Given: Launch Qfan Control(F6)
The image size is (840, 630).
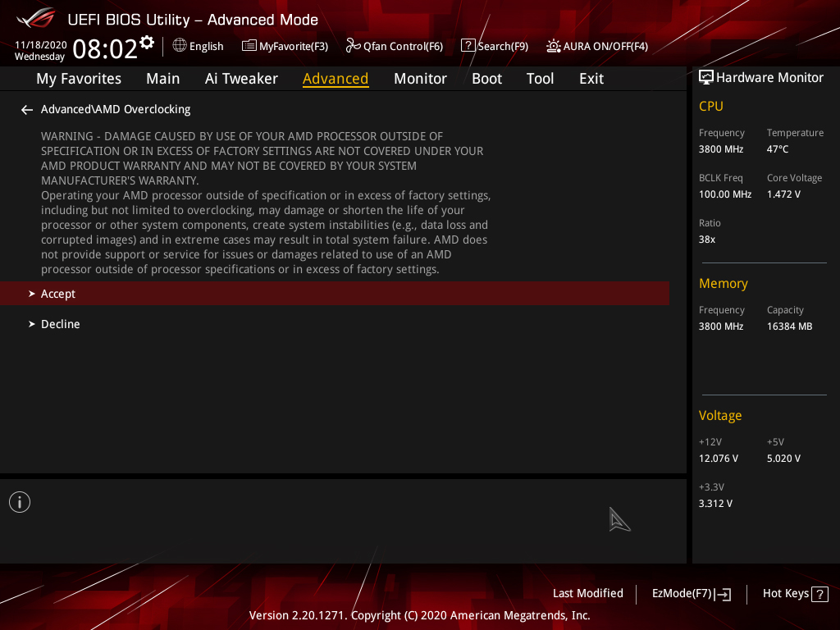Looking at the screenshot, I should [403, 47].
